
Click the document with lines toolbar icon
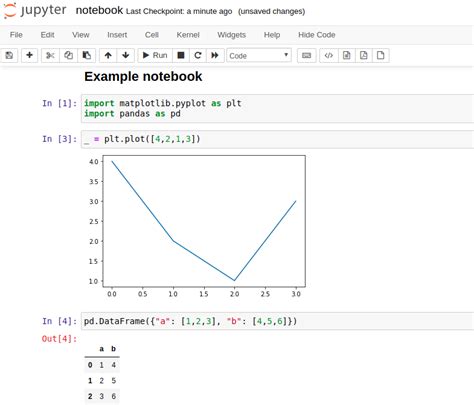pos(347,55)
